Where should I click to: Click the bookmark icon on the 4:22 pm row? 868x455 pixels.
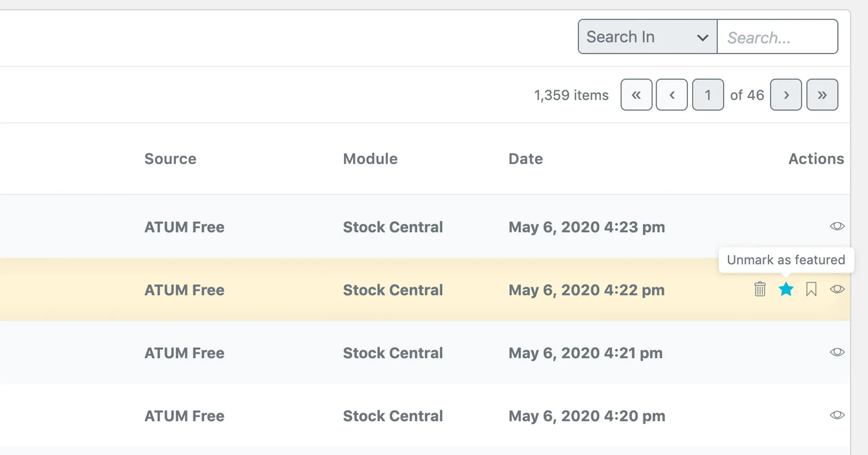point(811,289)
